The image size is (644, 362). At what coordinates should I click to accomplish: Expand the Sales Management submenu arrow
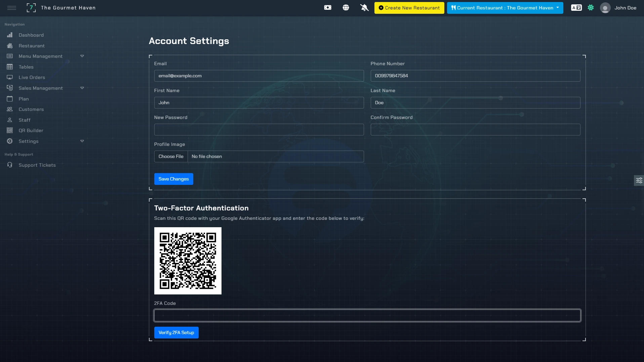(82, 88)
